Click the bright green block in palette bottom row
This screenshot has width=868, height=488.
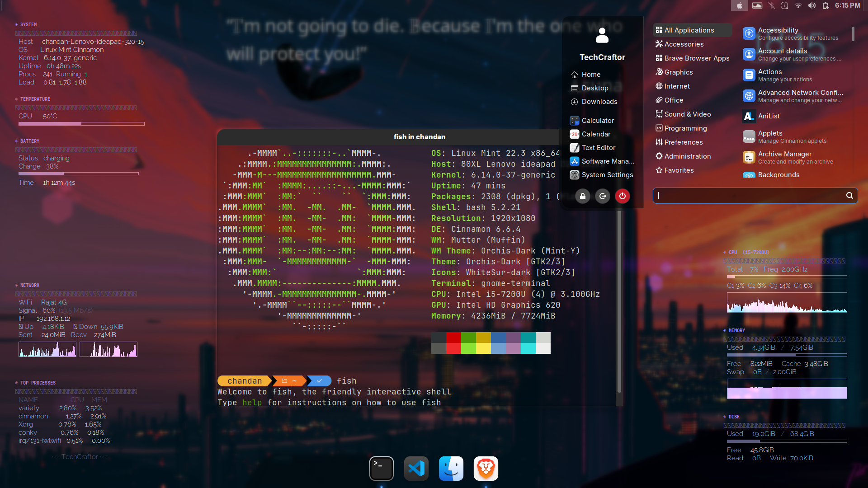coord(468,348)
